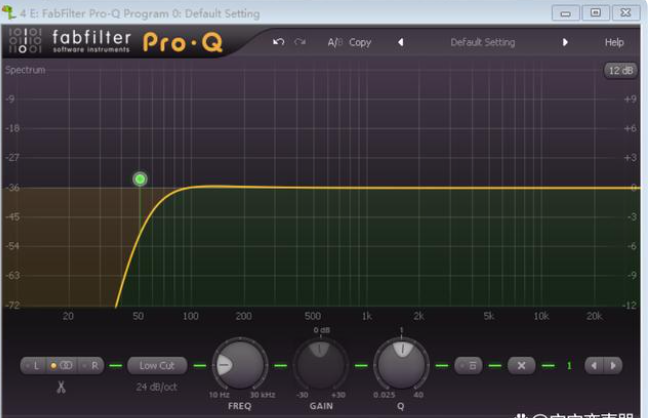Change the 12 dB display range

(x=620, y=70)
